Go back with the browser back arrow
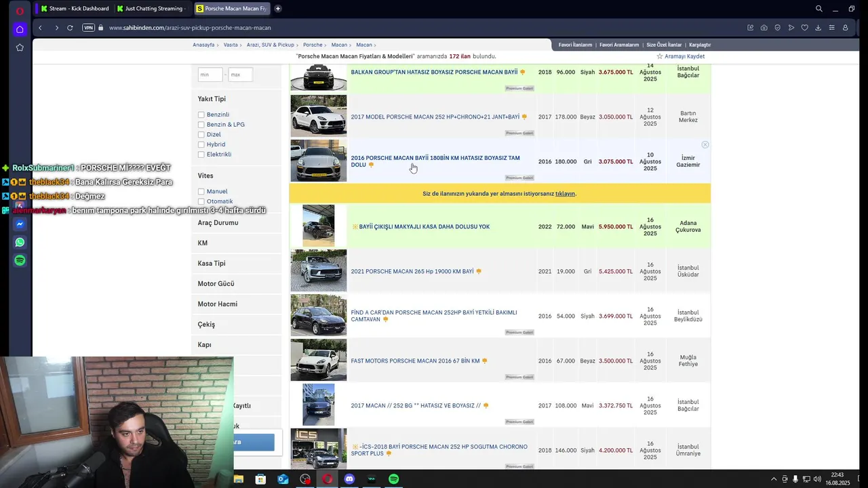868x488 pixels. [x=40, y=28]
